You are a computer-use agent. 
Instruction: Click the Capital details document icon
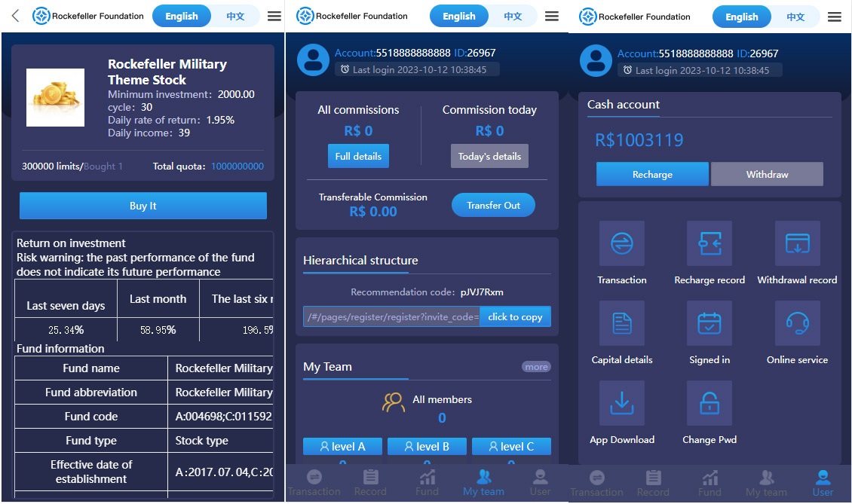621,323
